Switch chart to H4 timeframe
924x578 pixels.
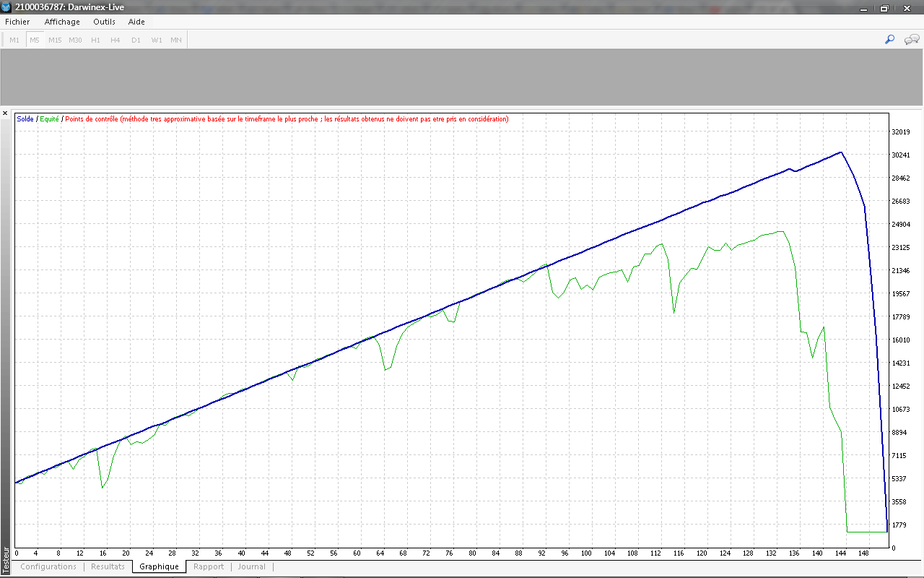coord(115,40)
